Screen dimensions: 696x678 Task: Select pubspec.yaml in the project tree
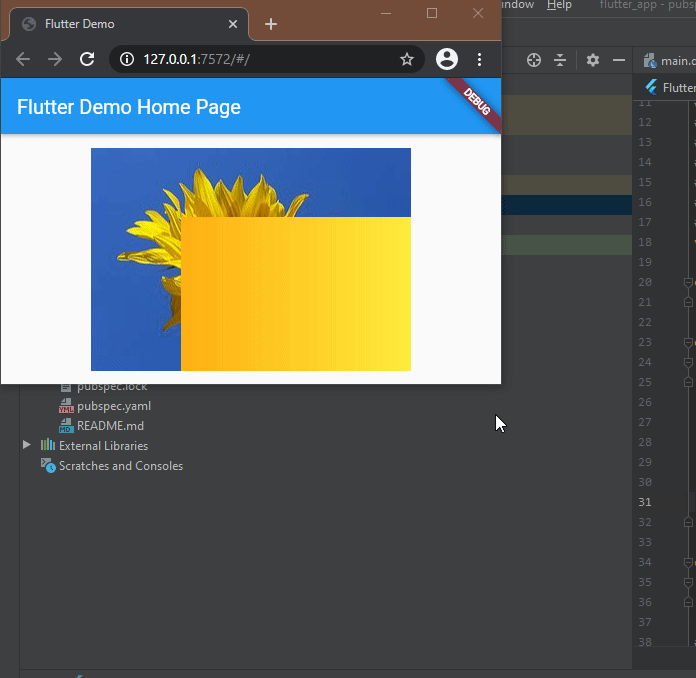coord(114,406)
